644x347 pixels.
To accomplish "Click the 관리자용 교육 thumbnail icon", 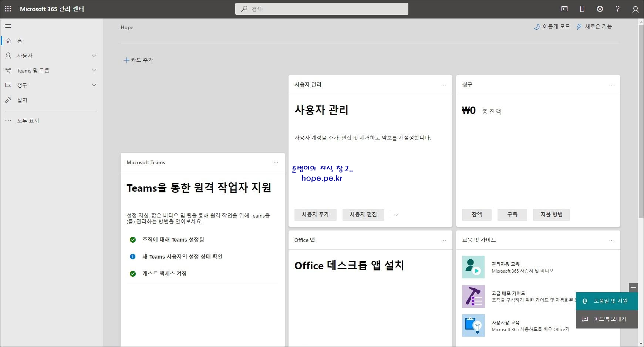I will [473, 267].
